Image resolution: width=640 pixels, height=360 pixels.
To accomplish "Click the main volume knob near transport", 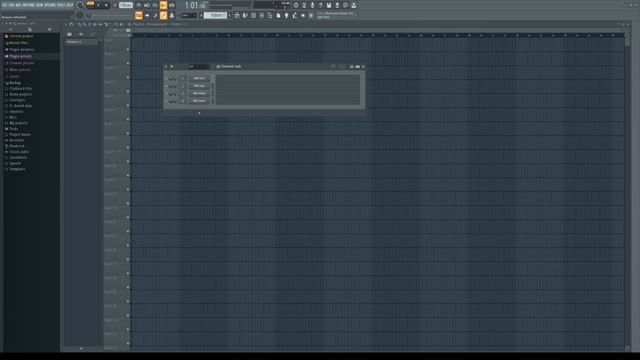I will coord(80,5).
